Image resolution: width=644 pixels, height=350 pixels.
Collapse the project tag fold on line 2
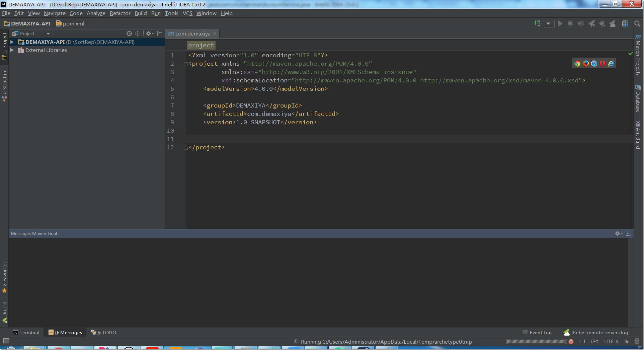(186, 64)
